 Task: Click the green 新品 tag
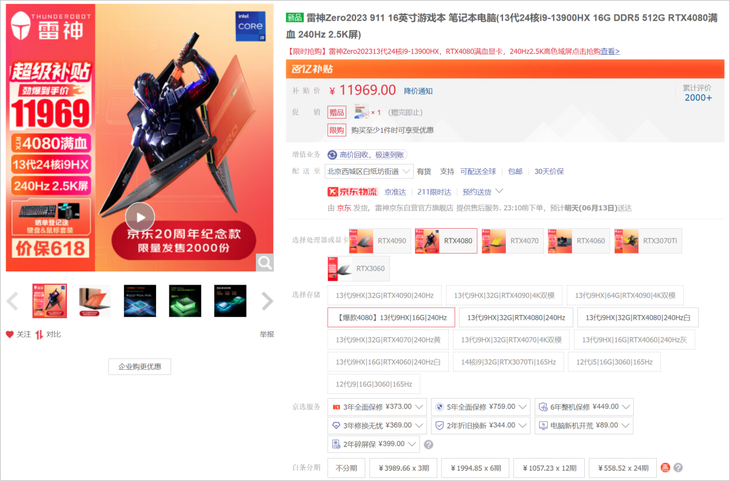(295, 18)
